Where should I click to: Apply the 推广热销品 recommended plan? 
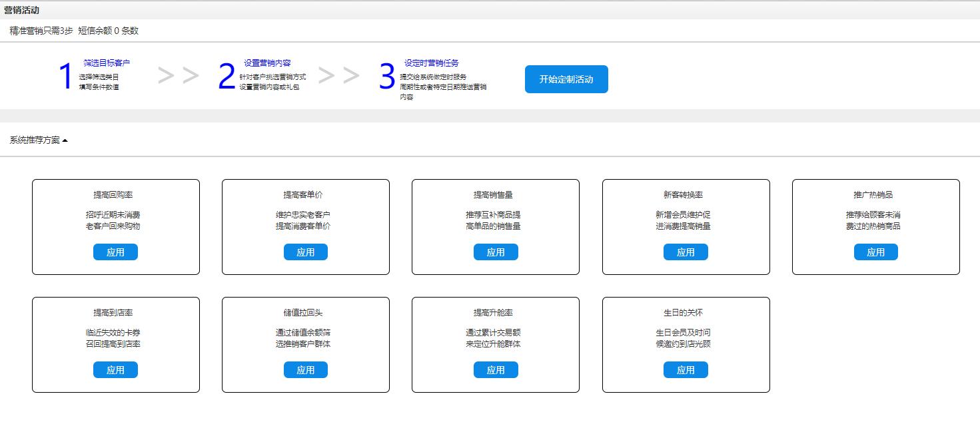pyautogui.click(x=875, y=252)
